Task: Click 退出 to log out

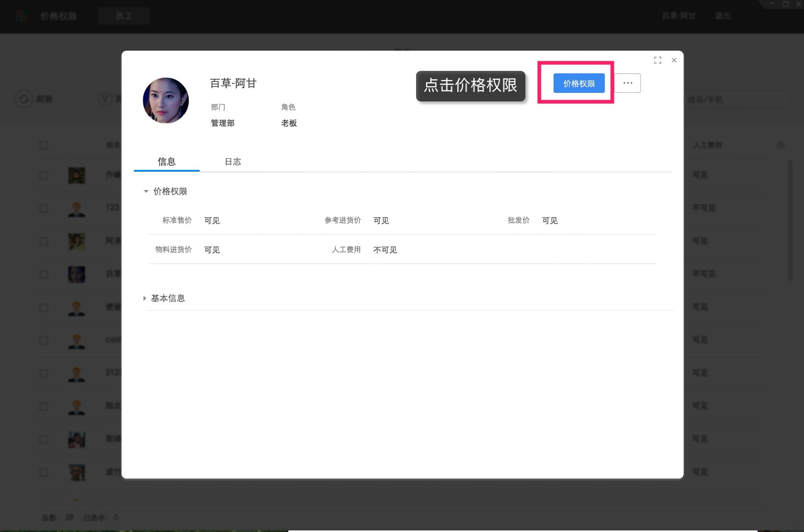Action: pyautogui.click(x=722, y=16)
